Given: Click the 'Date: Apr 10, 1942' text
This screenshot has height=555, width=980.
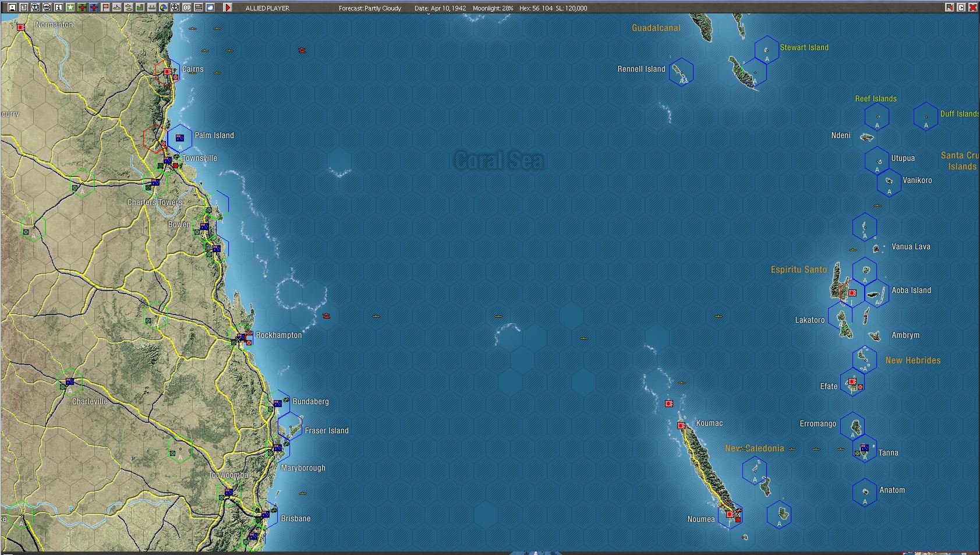Looking at the screenshot, I should (440, 8).
